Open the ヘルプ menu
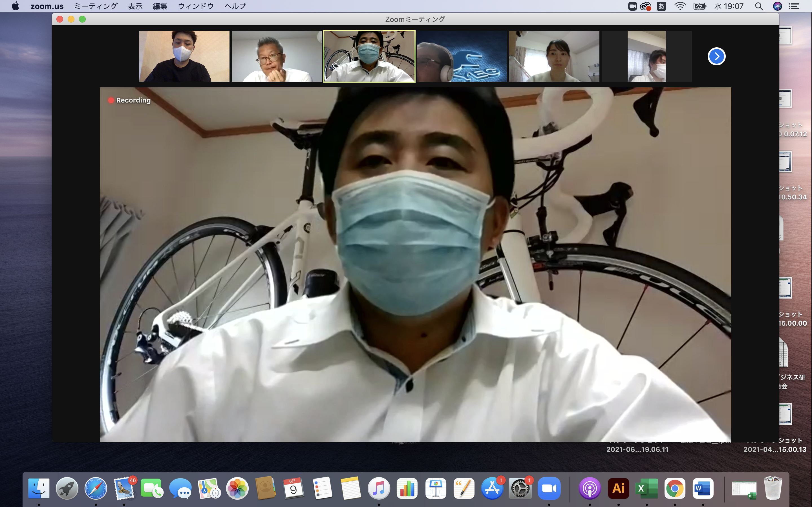 pyautogui.click(x=235, y=6)
